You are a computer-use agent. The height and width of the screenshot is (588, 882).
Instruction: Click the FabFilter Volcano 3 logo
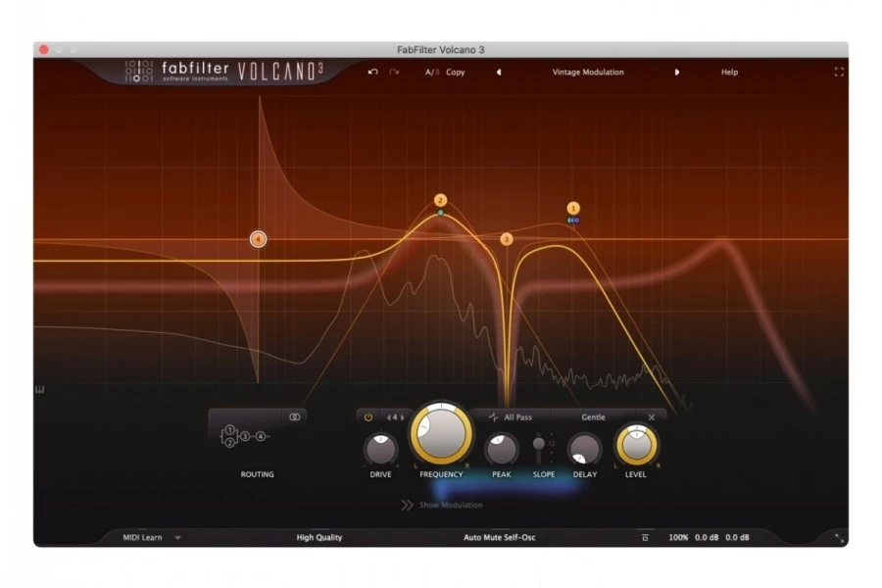point(224,72)
